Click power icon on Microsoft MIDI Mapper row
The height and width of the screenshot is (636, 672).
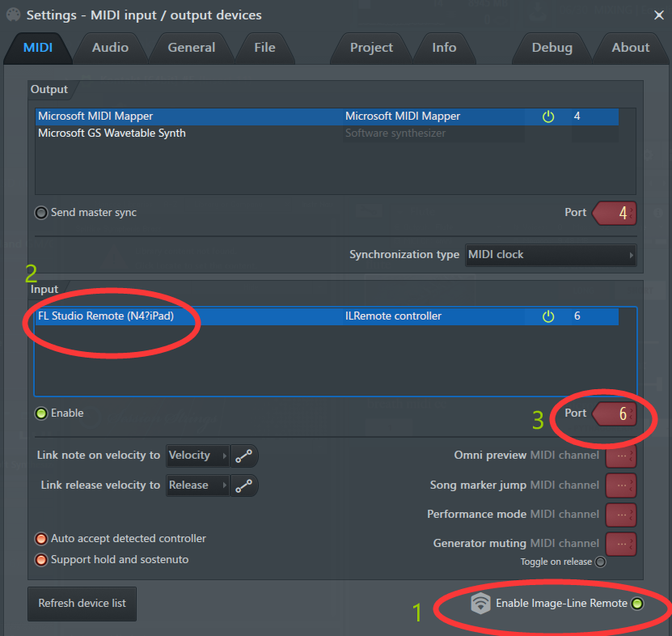pos(548,117)
